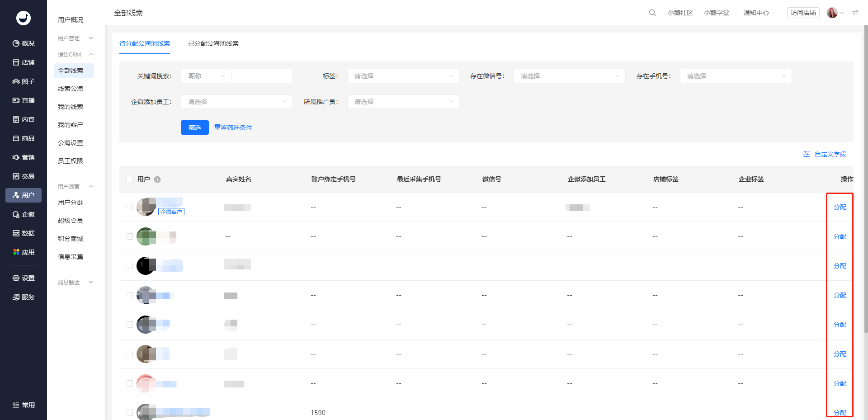Viewport: 868px width, 420px height.
Task: Click avatar of the user tagged 企微客户
Action: (x=146, y=207)
